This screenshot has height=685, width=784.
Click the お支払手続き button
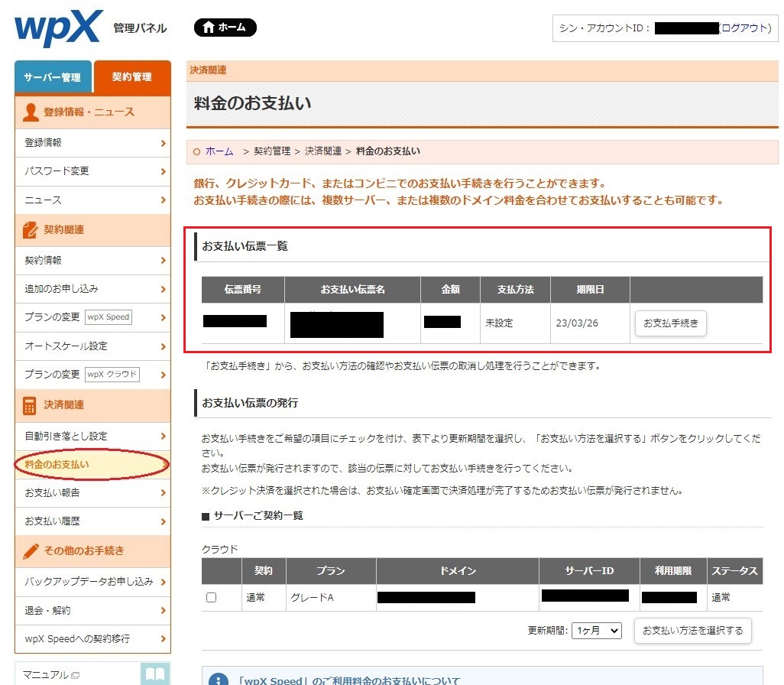[x=670, y=323]
